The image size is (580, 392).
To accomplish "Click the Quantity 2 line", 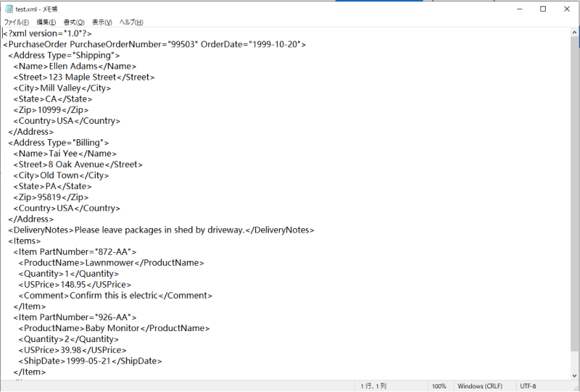I will [x=69, y=339].
